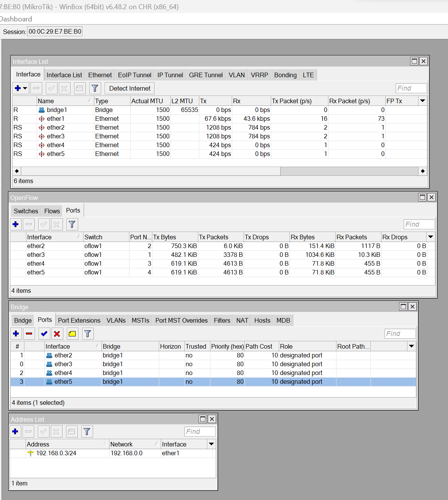Open filter funnel in Address List toolbar

tap(87, 432)
